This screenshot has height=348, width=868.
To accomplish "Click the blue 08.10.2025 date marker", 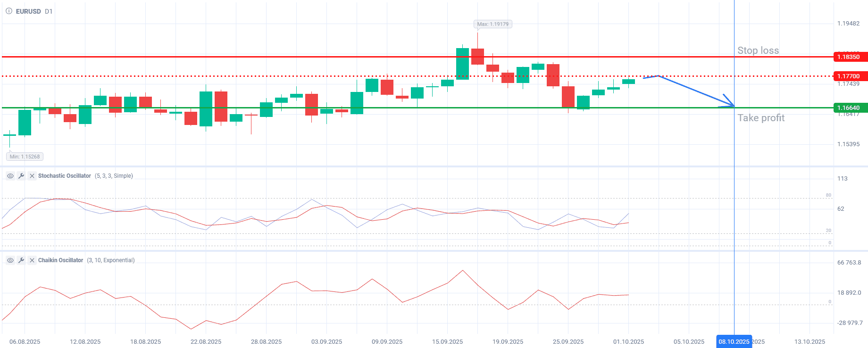I will (x=734, y=342).
